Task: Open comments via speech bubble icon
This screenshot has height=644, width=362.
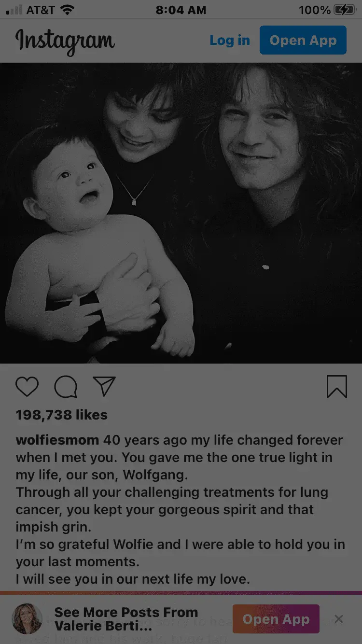Action: point(66,387)
